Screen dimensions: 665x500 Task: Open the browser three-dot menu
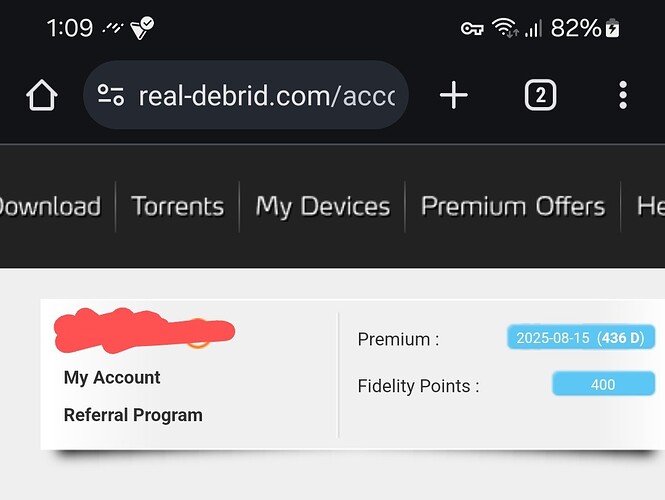tap(623, 95)
